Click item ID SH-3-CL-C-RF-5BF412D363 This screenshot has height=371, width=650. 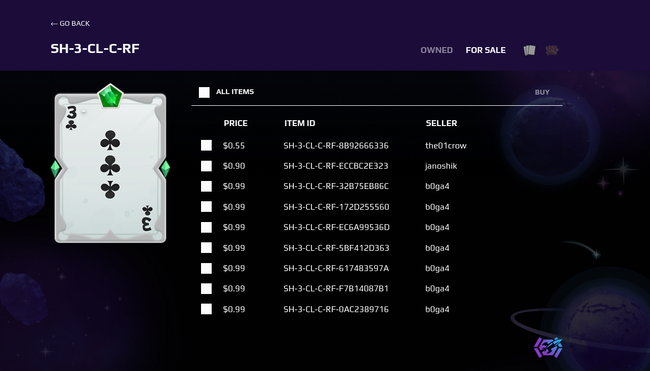(336, 248)
